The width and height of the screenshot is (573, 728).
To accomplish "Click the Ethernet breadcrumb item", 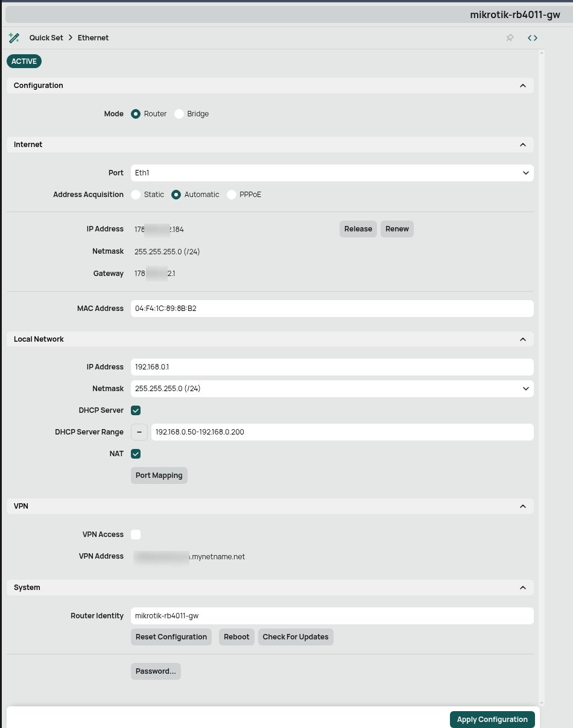I will 93,37.
